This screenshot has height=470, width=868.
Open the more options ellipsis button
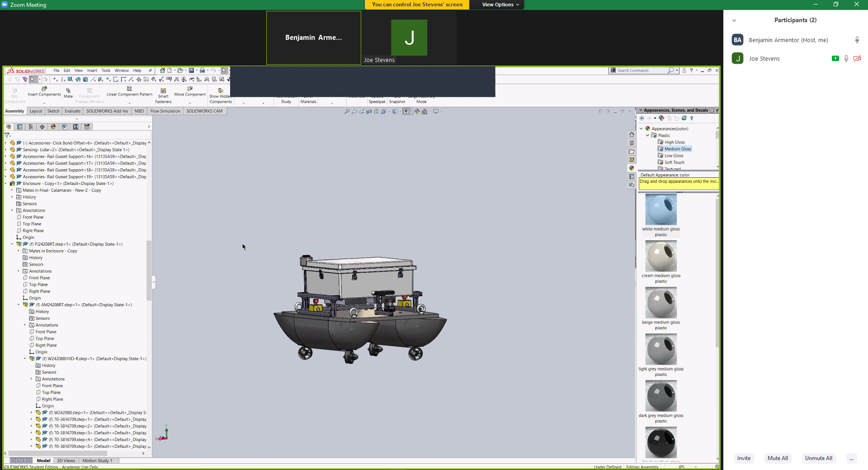(851, 458)
